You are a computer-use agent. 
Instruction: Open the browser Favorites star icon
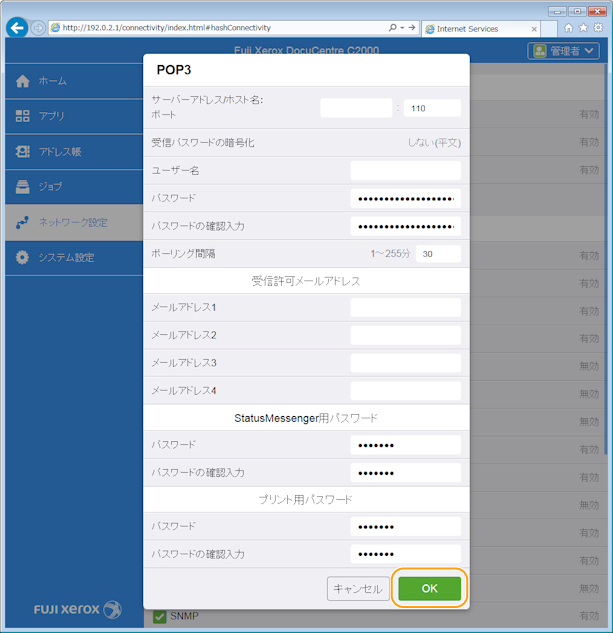(x=583, y=28)
